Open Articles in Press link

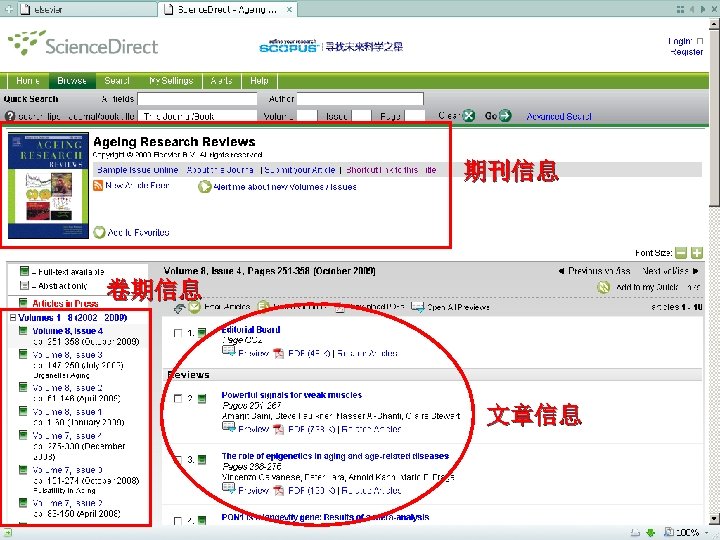point(65,304)
